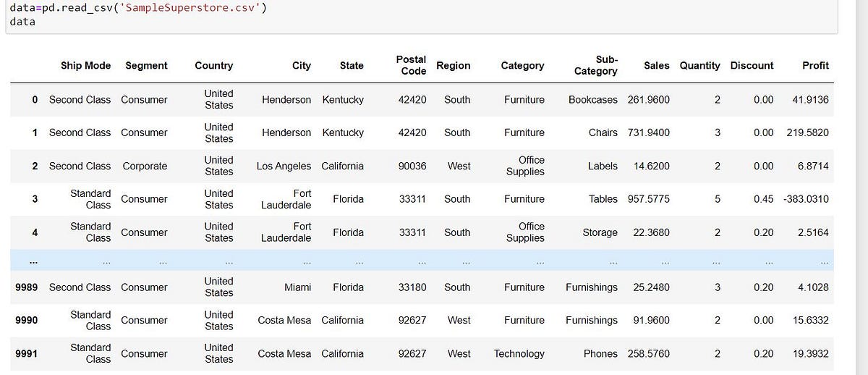
Task: Click the Tables sub-category cell
Action: tap(603, 199)
